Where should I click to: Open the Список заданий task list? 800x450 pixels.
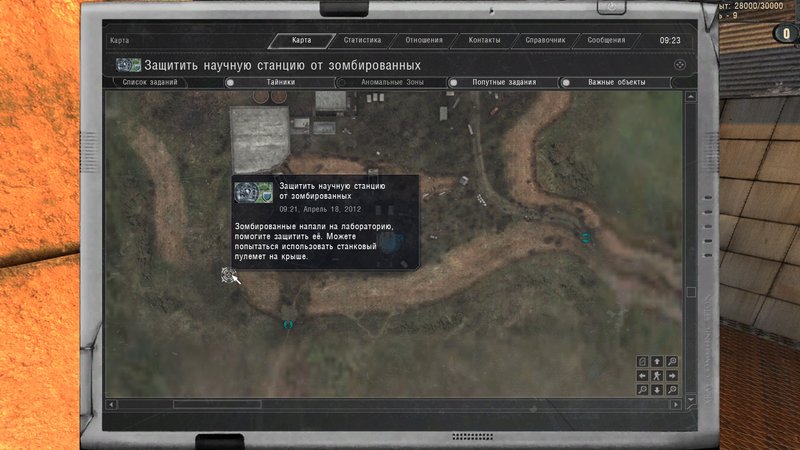(x=150, y=82)
